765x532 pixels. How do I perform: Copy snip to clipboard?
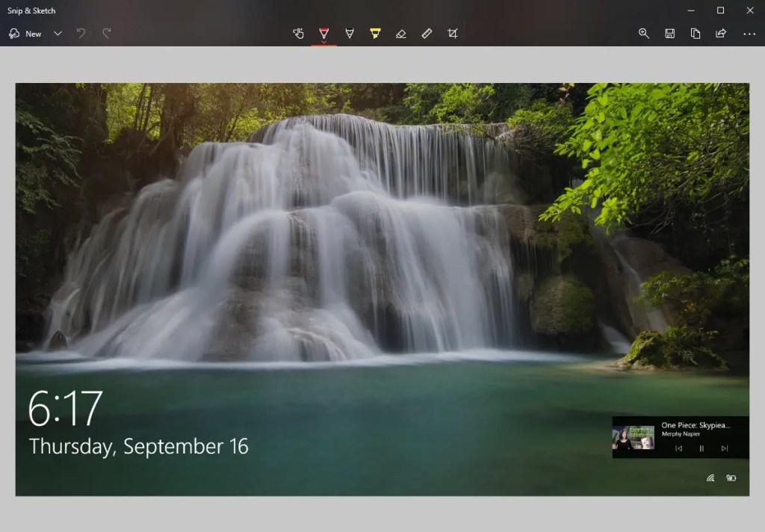pos(696,33)
